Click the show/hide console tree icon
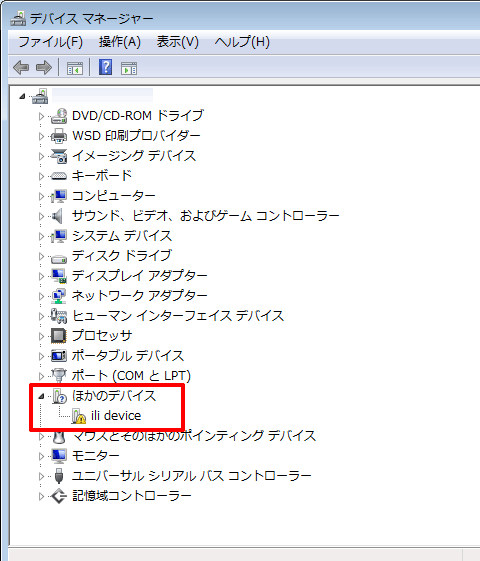This screenshot has height=561, width=480. pos(75,68)
